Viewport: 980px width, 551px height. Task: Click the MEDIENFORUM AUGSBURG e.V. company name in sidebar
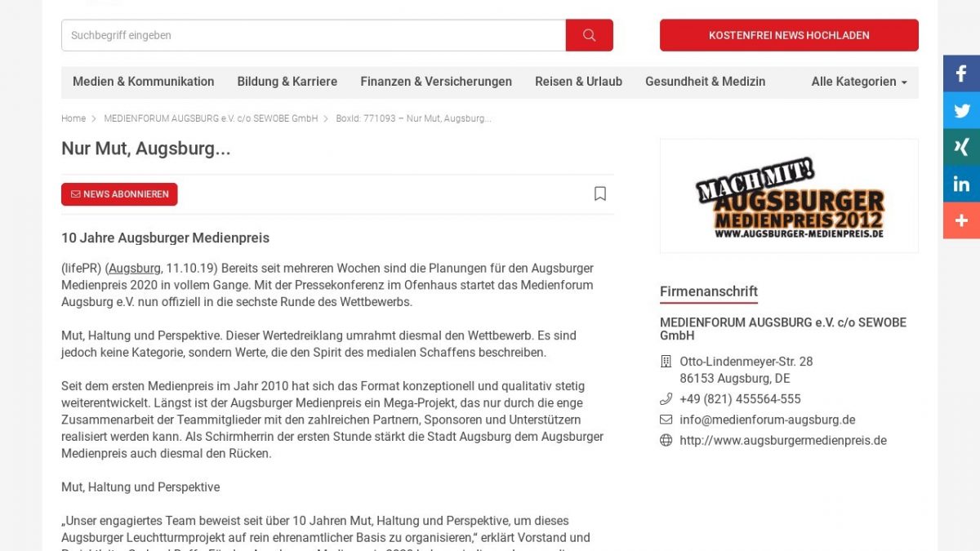(x=783, y=329)
